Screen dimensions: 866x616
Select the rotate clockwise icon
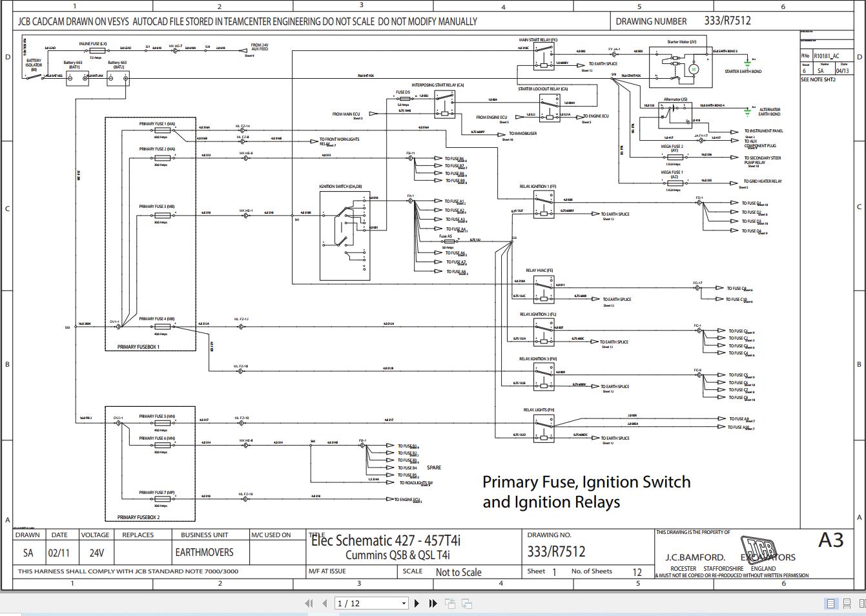click(x=467, y=603)
